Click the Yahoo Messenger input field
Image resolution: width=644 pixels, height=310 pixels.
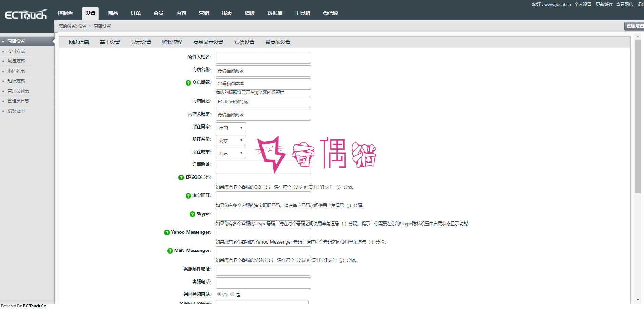point(263,233)
